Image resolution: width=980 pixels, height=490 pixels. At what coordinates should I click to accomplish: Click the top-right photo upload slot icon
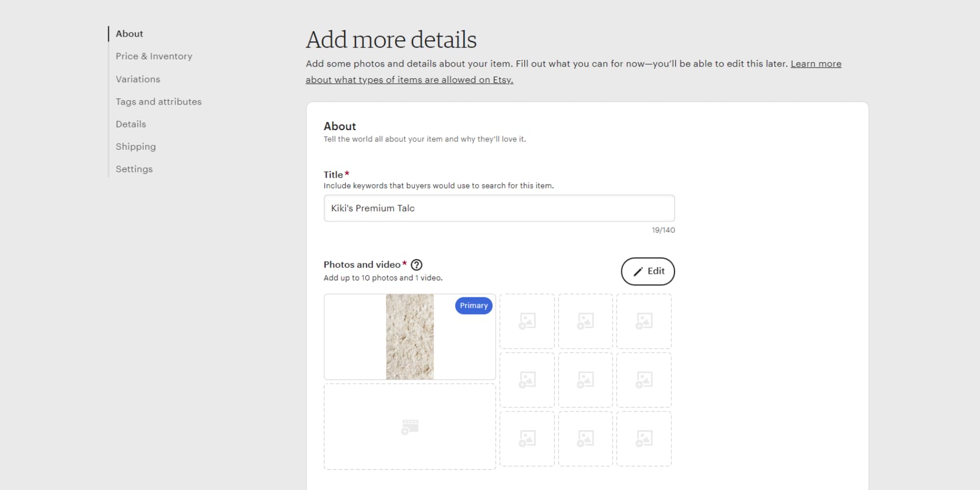[x=644, y=321]
